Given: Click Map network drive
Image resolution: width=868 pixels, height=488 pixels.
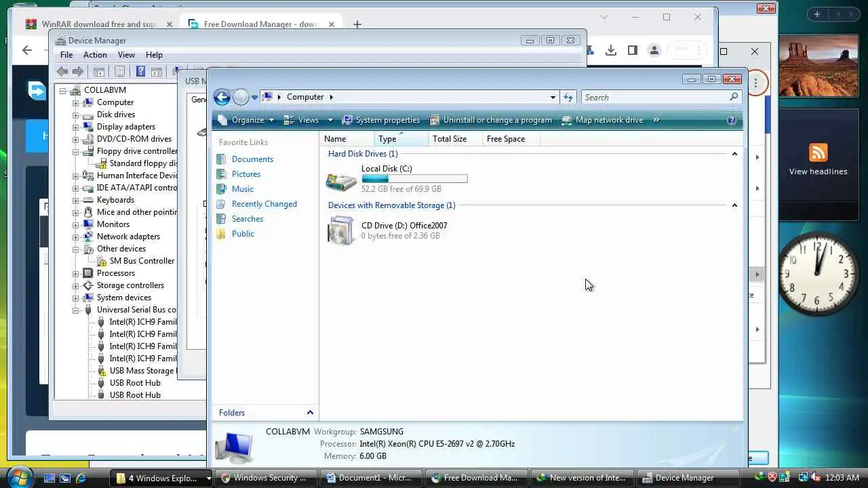Looking at the screenshot, I should point(602,120).
